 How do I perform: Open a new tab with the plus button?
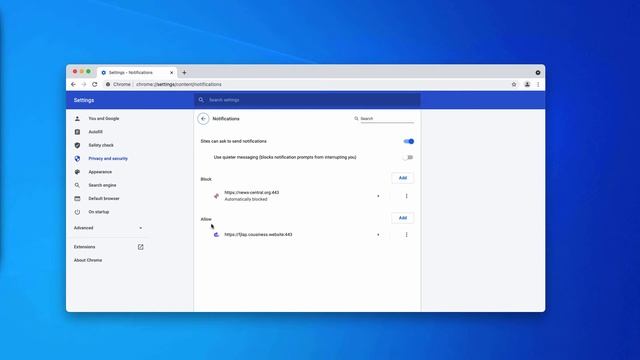[x=184, y=73]
